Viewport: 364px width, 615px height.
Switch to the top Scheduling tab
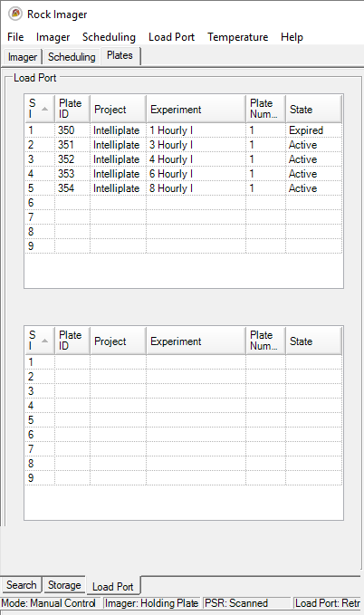[72, 57]
